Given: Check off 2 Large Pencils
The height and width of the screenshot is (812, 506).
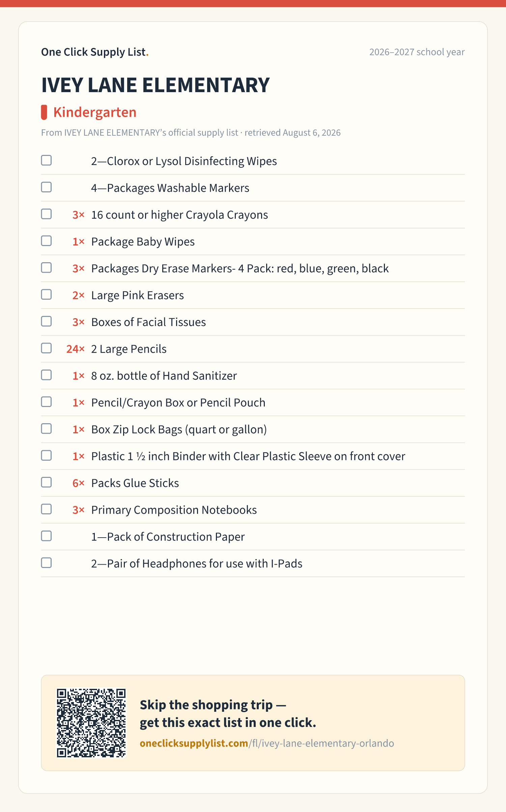Looking at the screenshot, I should (46, 348).
